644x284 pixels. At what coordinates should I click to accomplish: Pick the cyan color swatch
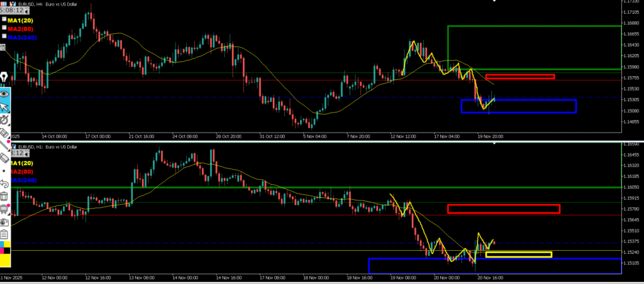[2, 244]
